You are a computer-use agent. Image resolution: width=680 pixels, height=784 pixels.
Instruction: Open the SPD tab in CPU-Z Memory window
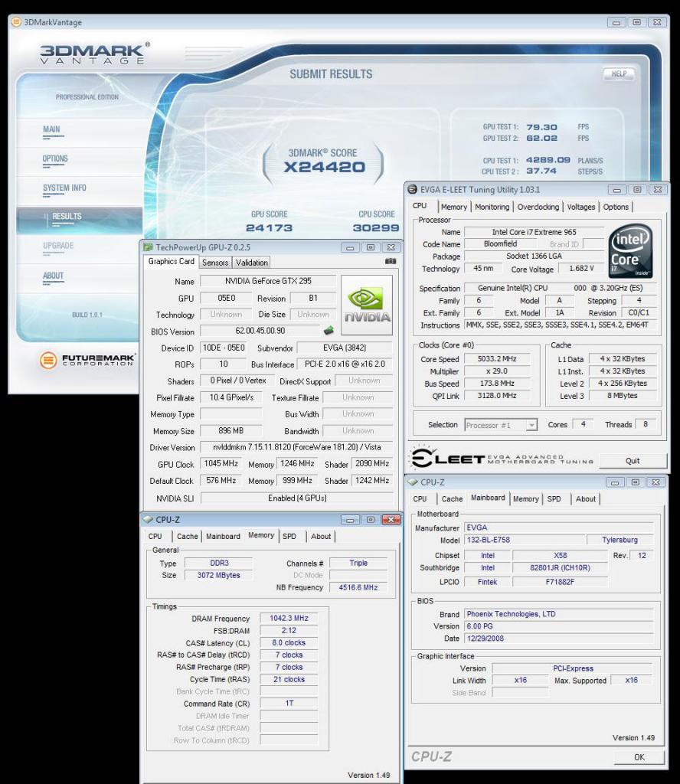(x=289, y=537)
